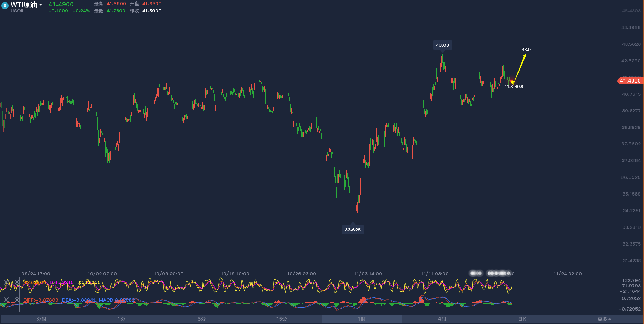Click the 43.03 chart high label
This screenshot has height=324, width=644.
point(442,45)
